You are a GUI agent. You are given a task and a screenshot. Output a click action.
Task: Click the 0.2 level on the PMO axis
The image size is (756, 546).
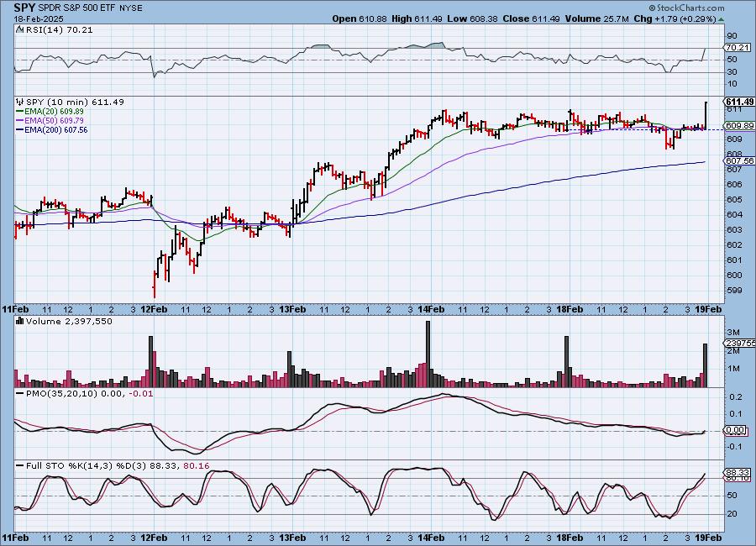click(735, 397)
